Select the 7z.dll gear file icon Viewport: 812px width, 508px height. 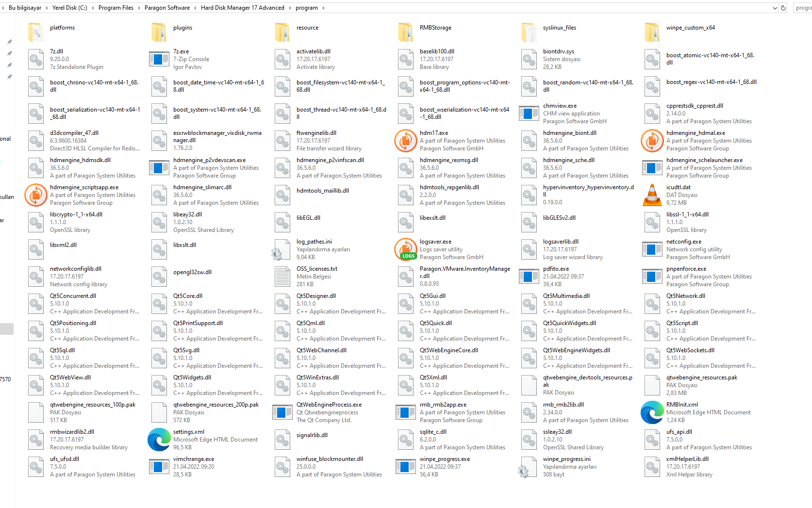coord(35,59)
